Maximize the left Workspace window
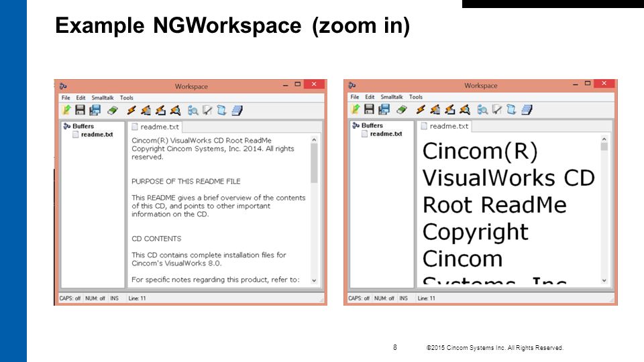This screenshot has height=362, width=644. pyautogui.click(x=298, y=84)
